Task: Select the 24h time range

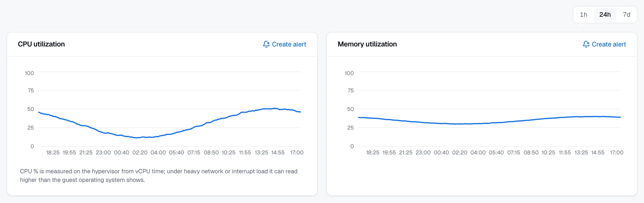Action: pyautogui.click(x=605, y=15)
